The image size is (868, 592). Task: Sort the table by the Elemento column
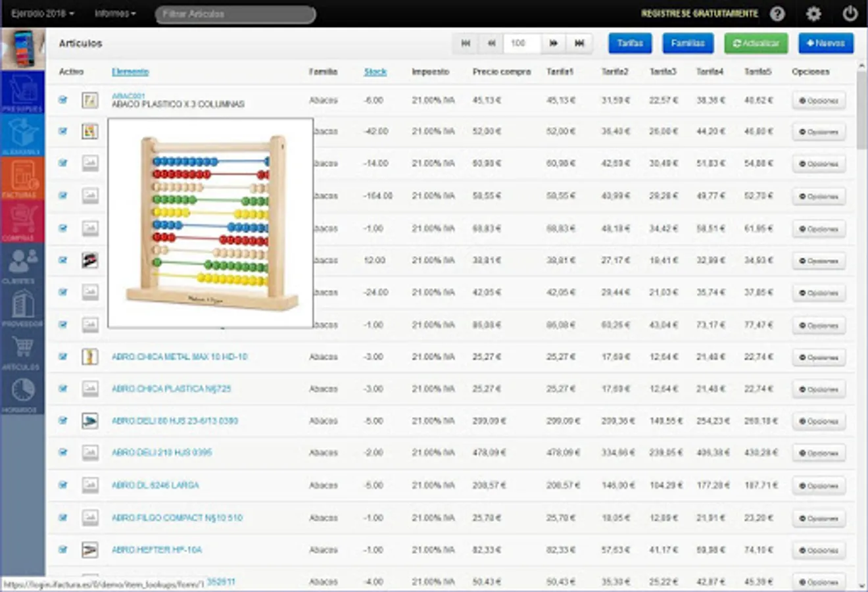tap(130, 72)
